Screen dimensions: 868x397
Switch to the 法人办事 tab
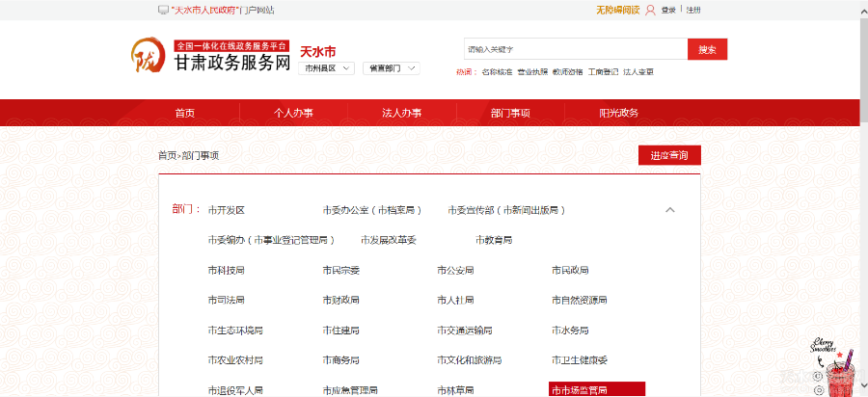point(402,113)
